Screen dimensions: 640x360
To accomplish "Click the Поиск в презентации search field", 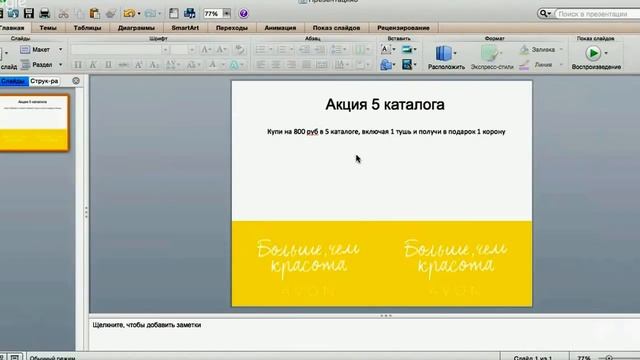I will (598, 14).
